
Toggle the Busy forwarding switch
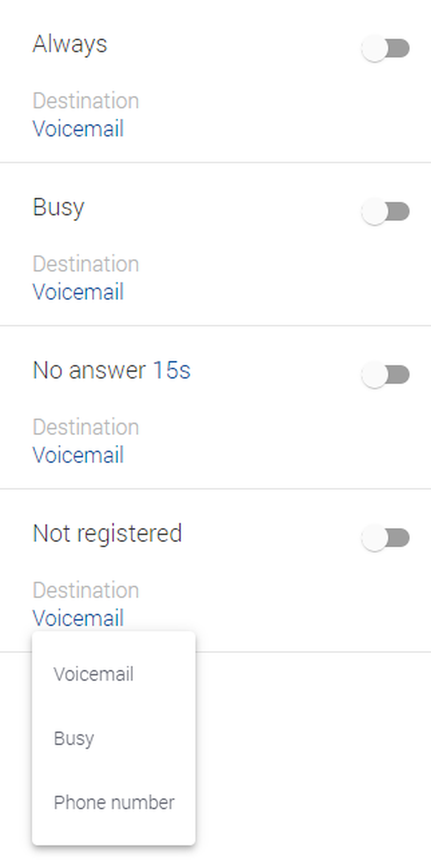(x=385, y=212)
